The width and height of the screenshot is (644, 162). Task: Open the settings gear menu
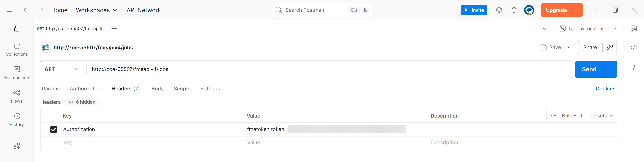point(499,10)
